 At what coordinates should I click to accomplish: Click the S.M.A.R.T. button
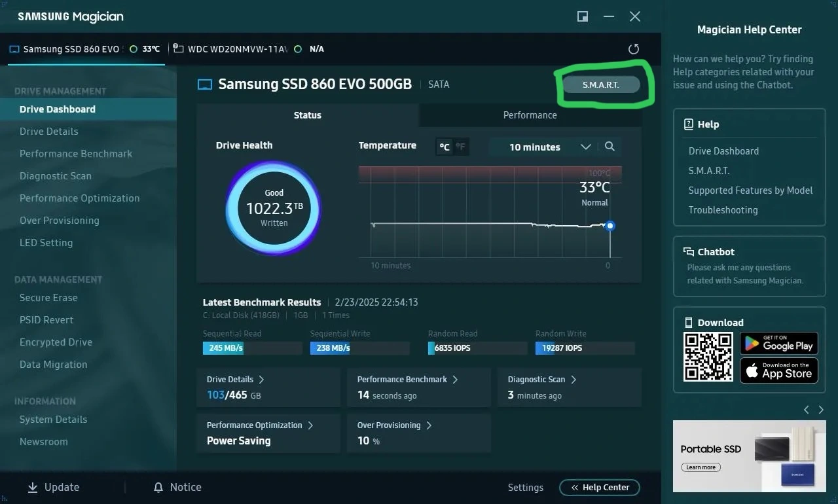point(601,84)
